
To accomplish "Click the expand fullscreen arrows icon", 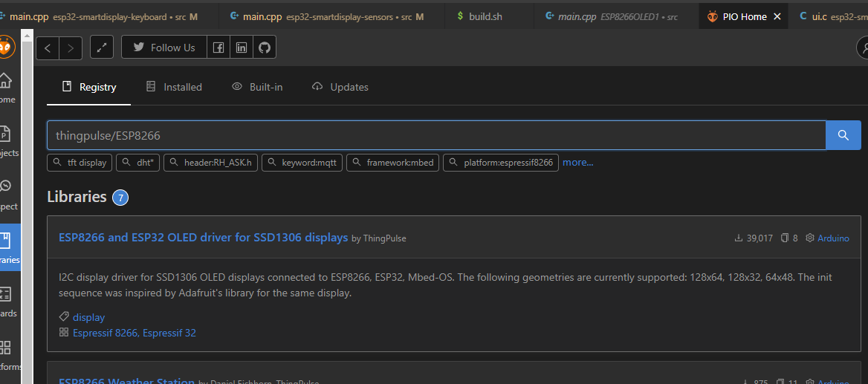I will point(102,48).
